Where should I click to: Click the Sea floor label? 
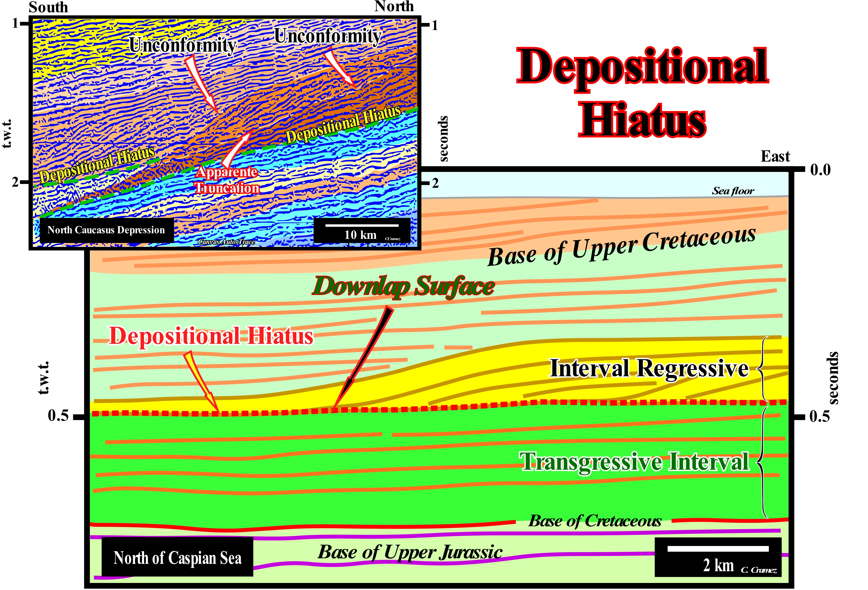(x=733, y=191)
